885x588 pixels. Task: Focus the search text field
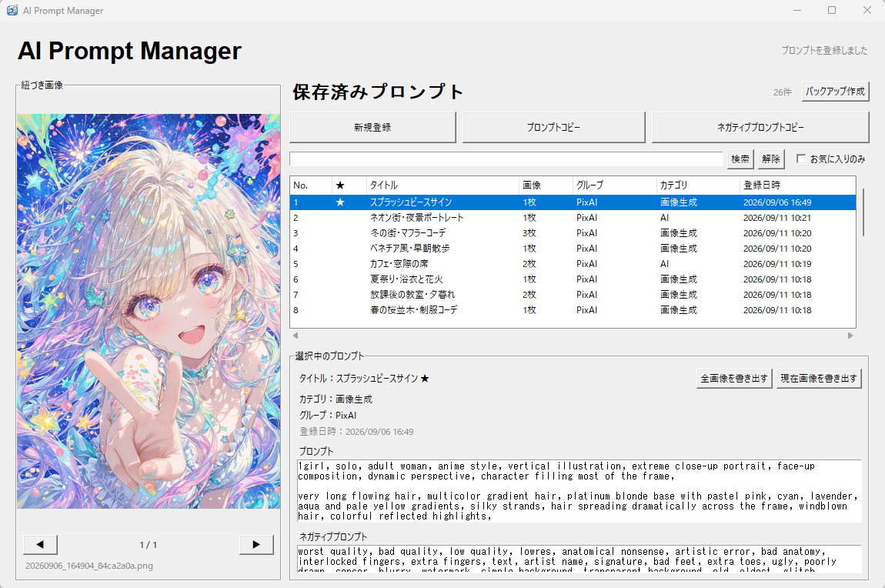click(x=506, y=159)
